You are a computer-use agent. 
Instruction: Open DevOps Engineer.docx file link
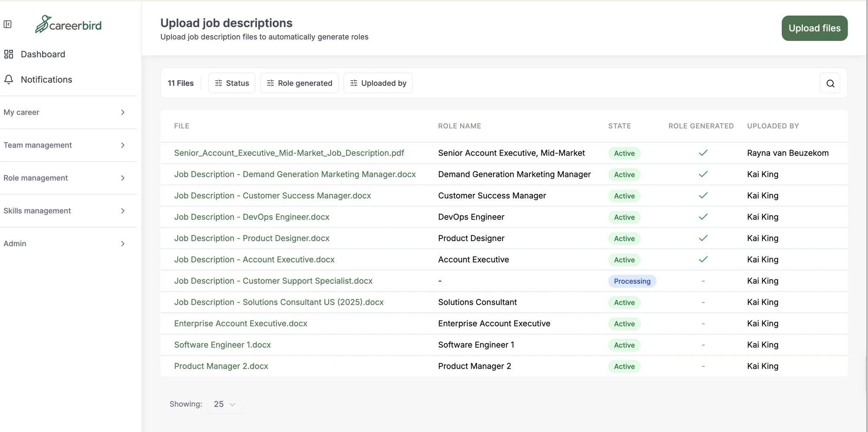pos(252,217)
